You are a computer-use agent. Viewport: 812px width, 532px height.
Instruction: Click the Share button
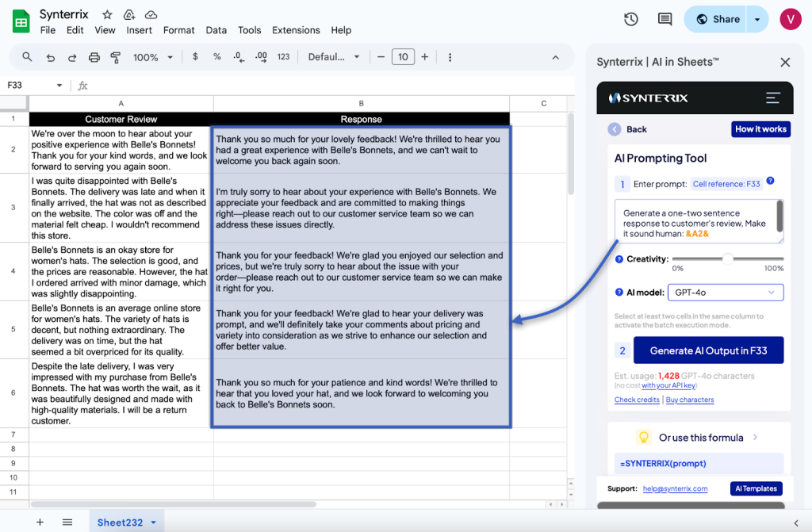tap(717, 19)
